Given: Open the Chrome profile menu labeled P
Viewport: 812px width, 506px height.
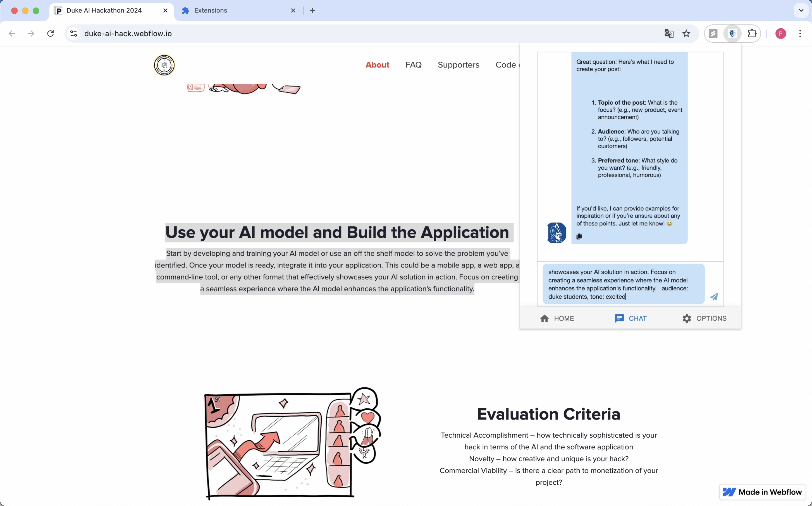Looking at the screenshot, I should (x=780, y=33).
